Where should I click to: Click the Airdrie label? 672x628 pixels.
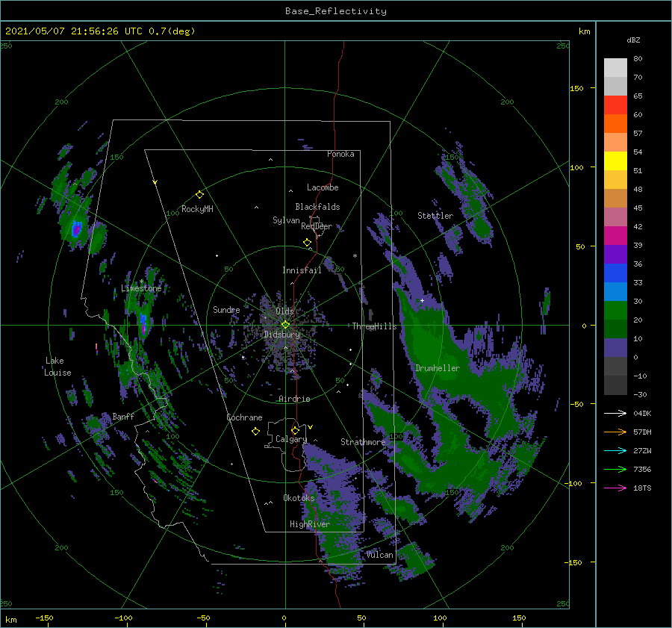click(294, 399)
